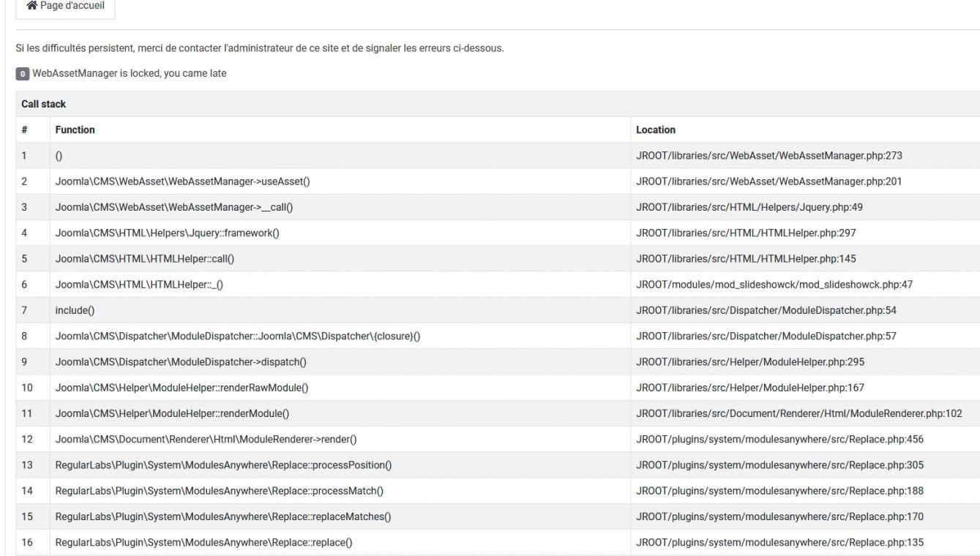The height and width of the screenshot is (556, 980).
Task: Select the ModuleDispatcher {closure}() function cell
Action: [x=339, y=336]
